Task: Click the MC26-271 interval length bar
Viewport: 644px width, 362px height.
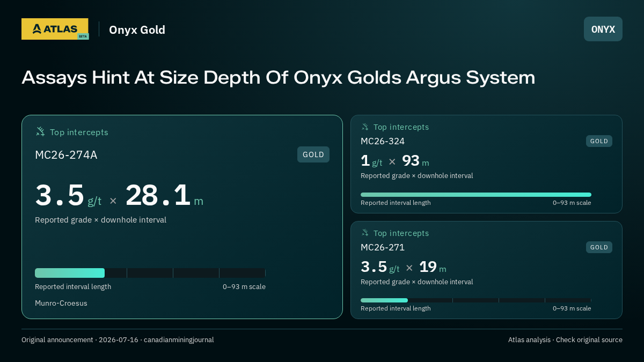Action: click(x=476, y=300)
